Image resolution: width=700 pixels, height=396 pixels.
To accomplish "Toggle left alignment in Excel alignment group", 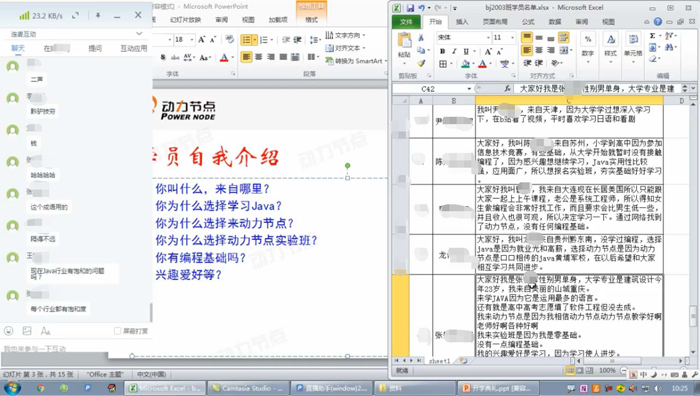I will pyautogui.click(x=527, y=50).
